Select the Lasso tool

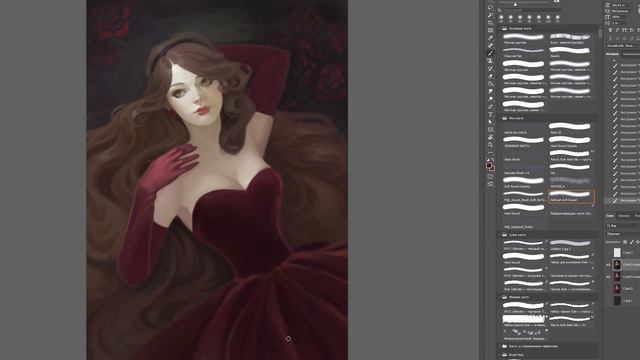tap(490, 7)
